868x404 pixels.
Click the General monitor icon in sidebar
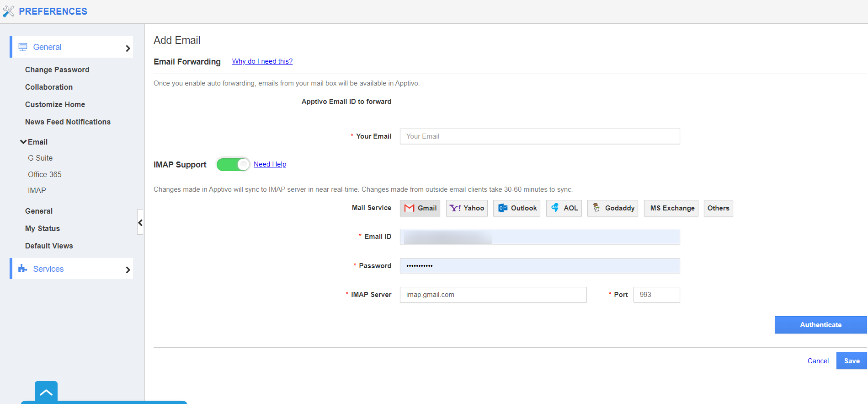coord(23,47)
